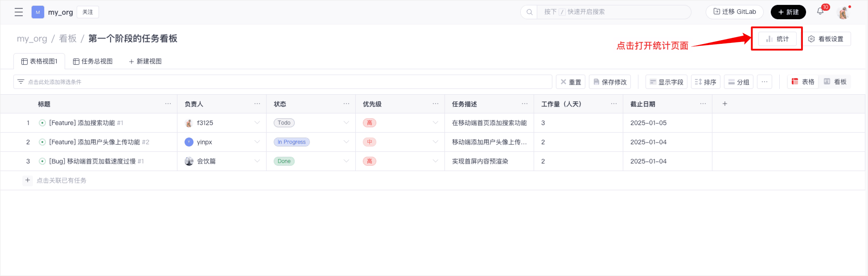868x276 pixels.
Task: Switch to 看板 board view mode
Action: 835,82
